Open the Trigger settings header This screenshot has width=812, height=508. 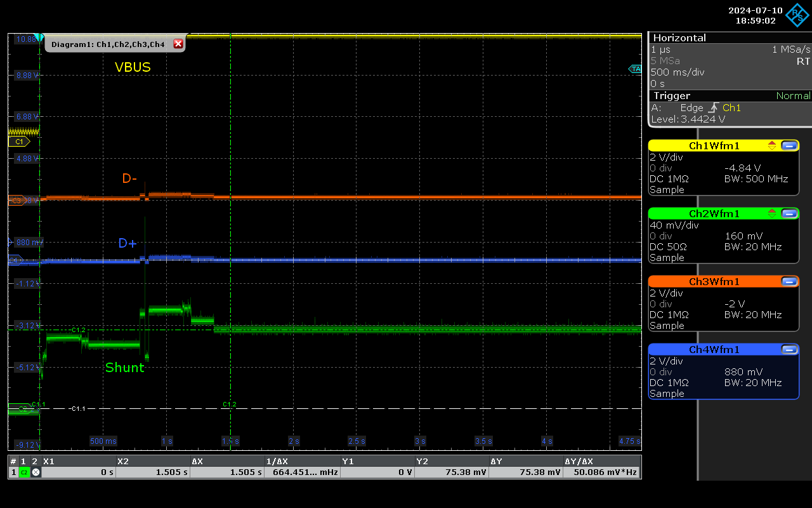(730, 96)
